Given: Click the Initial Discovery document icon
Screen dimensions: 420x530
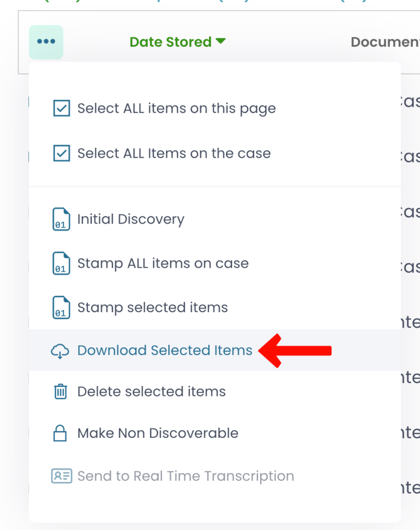Looking at the screenshot, I should coord(61,219).
